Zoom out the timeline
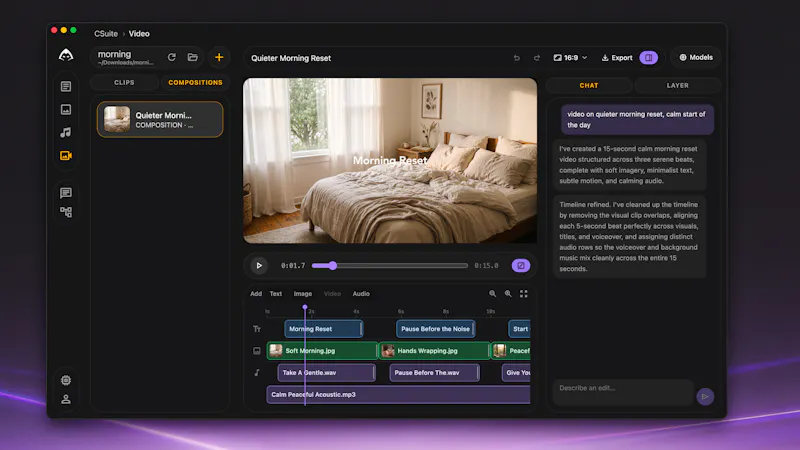 [x=492, y=293]
